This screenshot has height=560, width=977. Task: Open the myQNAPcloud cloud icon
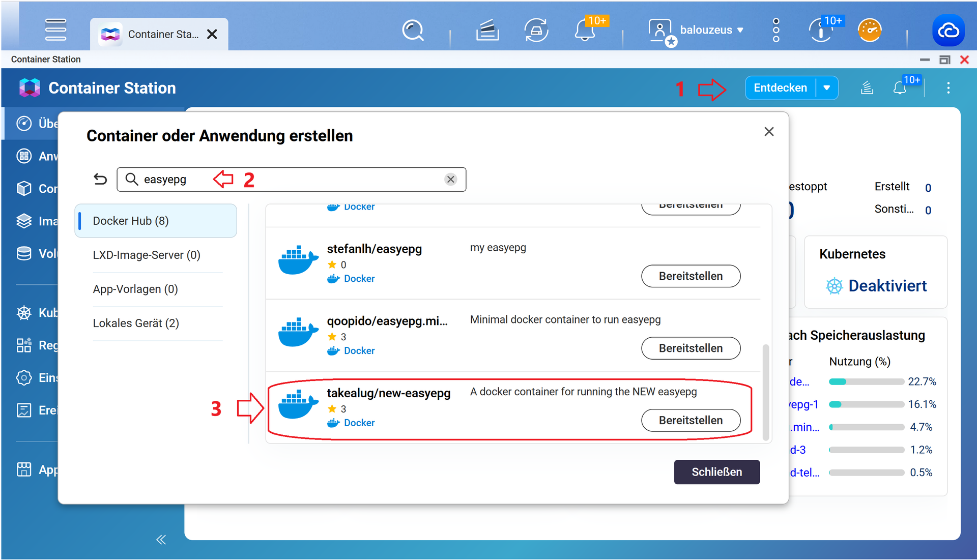click(949, 30)
